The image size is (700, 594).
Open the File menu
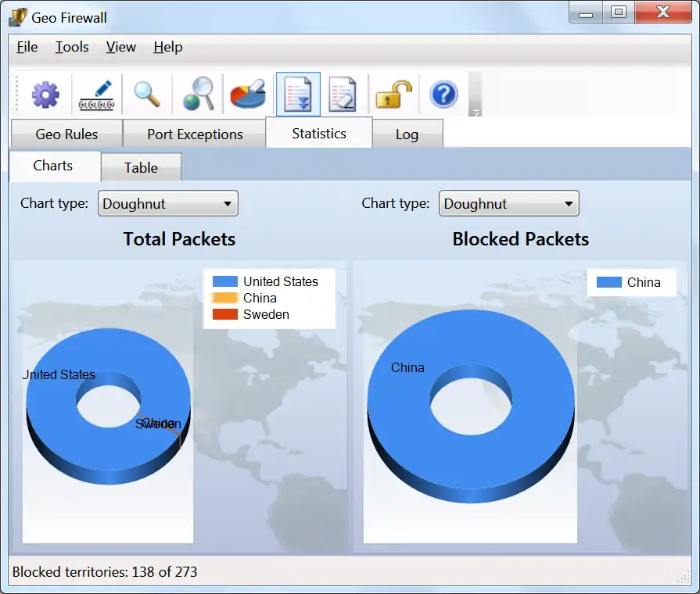(x=27, y=47)
